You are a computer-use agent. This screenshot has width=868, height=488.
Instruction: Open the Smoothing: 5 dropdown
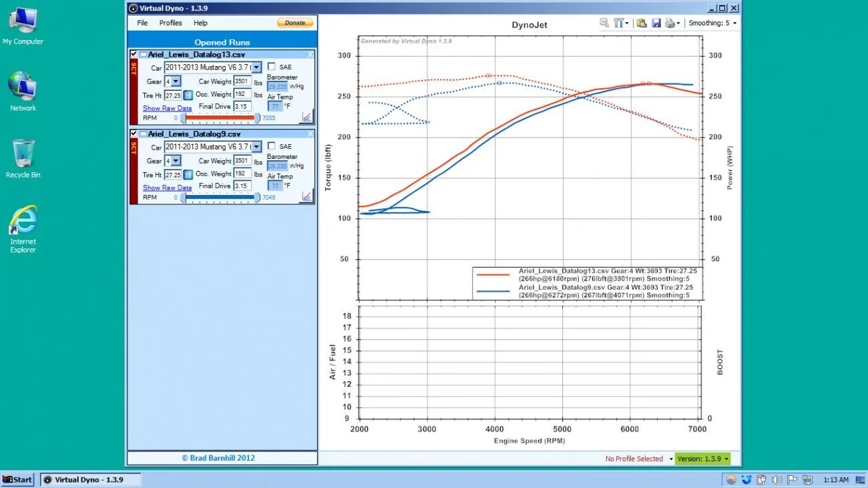coord(713,23)
